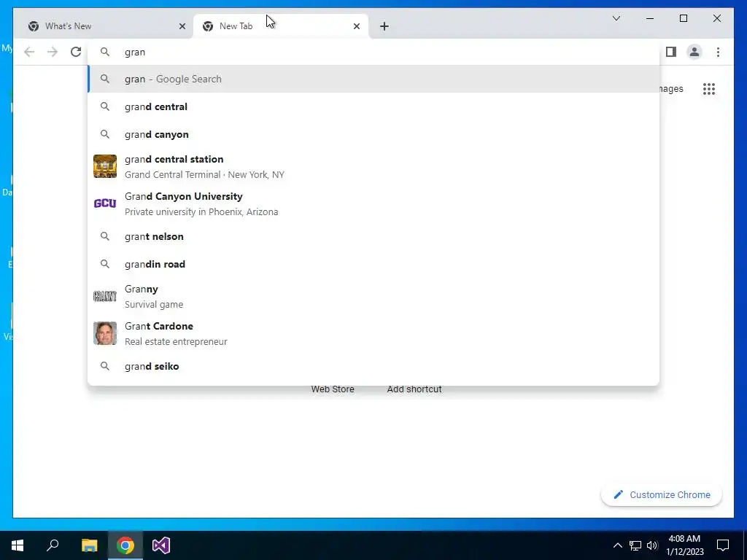The image size is (747, 560).
Task: Open taskbar search magnifier
Action: point(53,545)
